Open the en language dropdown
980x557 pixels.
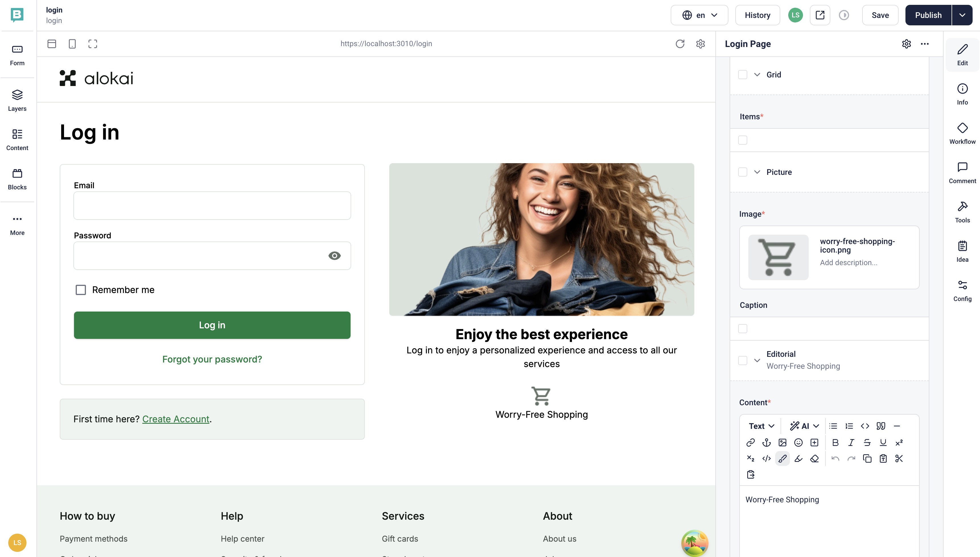(x=699, y=15)
